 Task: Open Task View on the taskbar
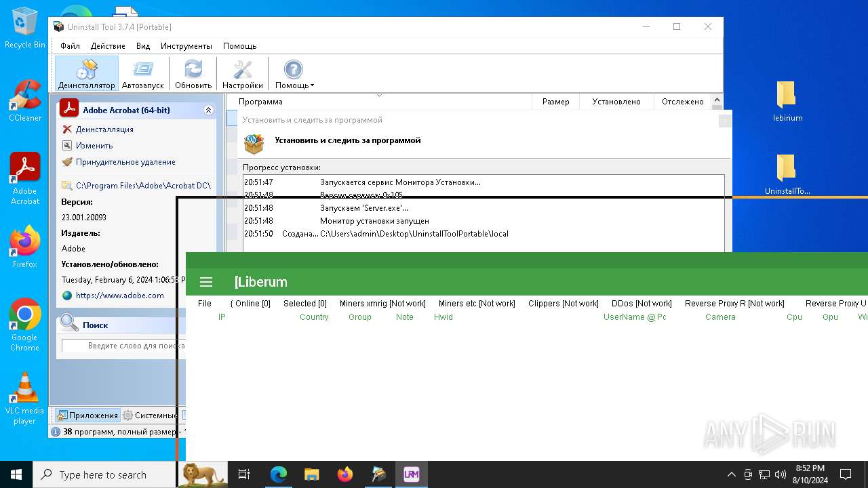click(x=244, y=474)
